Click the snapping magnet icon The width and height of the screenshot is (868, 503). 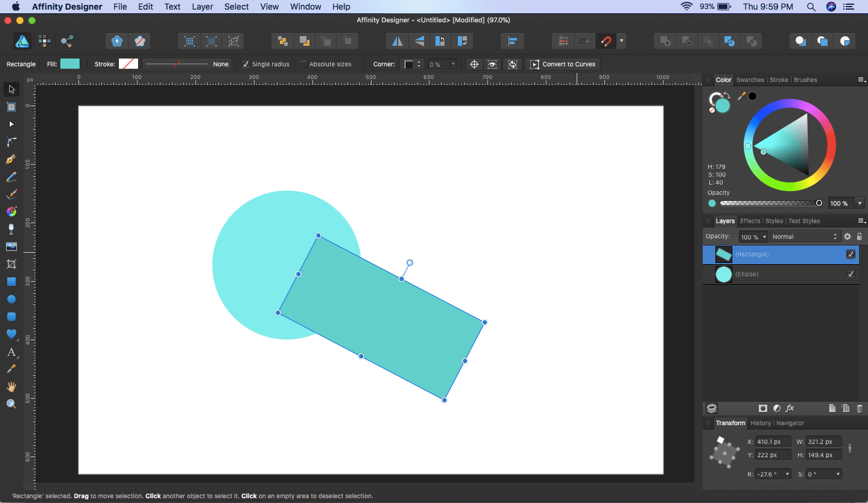[x=606, y=41]
